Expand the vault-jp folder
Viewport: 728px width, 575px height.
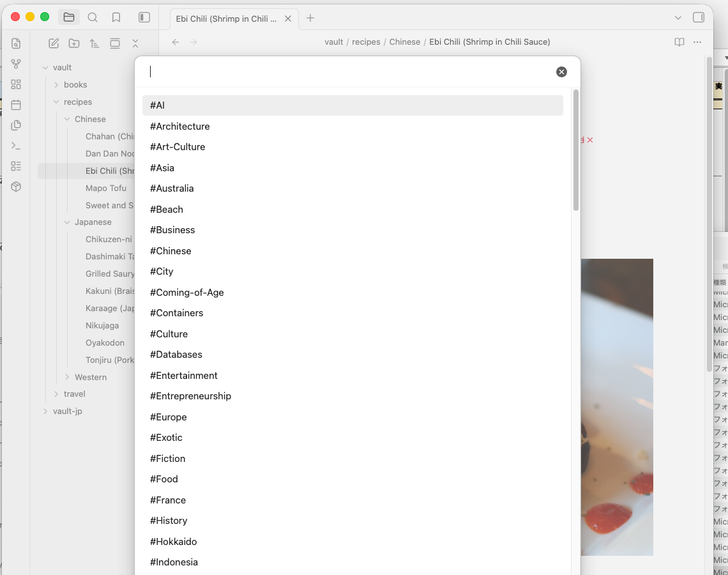[x=45, y=411]
